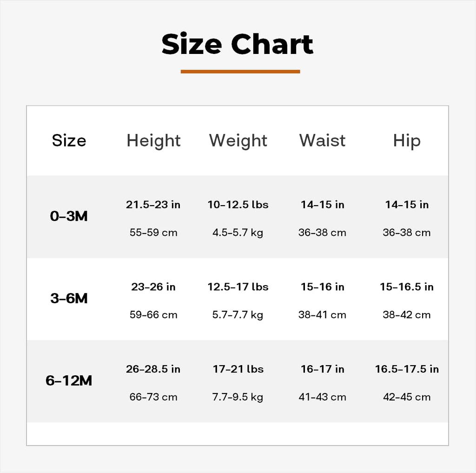This screenshot has height=473, width=476.
Task: Click the 4.5–5.7 kg weight value
Action: tap(238, 233)
